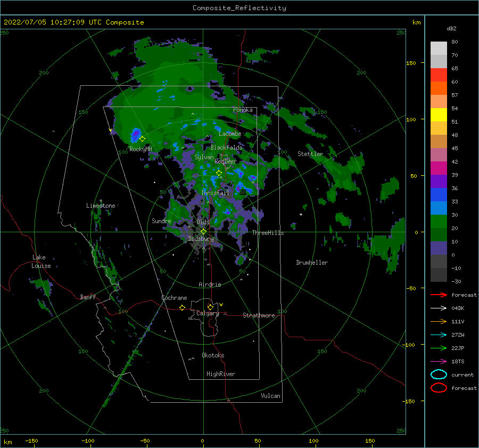Click the magenta 18TS arrow legend icon

(x=439, y=362)
